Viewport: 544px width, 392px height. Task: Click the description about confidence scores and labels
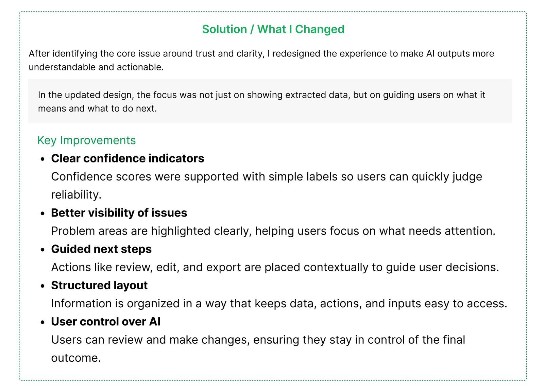click(x=266, y=177)
